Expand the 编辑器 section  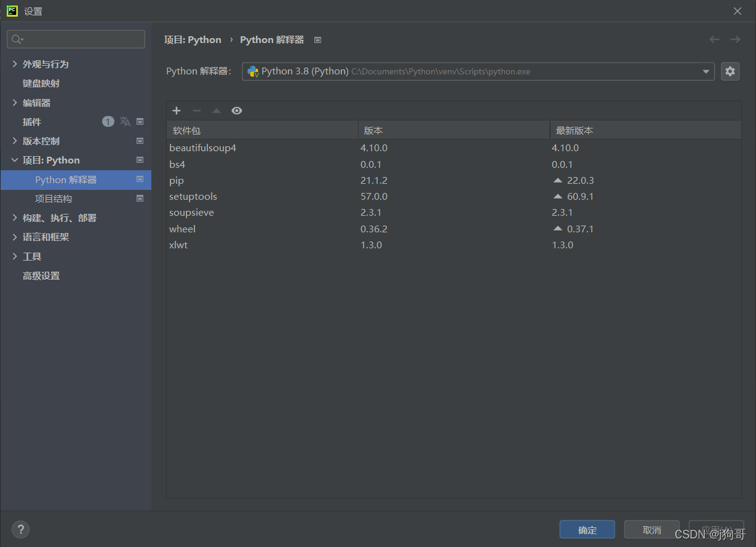(15, 103)
